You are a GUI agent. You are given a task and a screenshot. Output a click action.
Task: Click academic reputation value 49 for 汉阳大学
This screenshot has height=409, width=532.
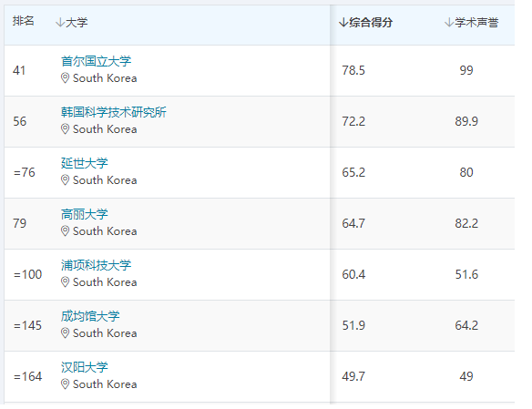pyautogui.click(x=466, y=376)
